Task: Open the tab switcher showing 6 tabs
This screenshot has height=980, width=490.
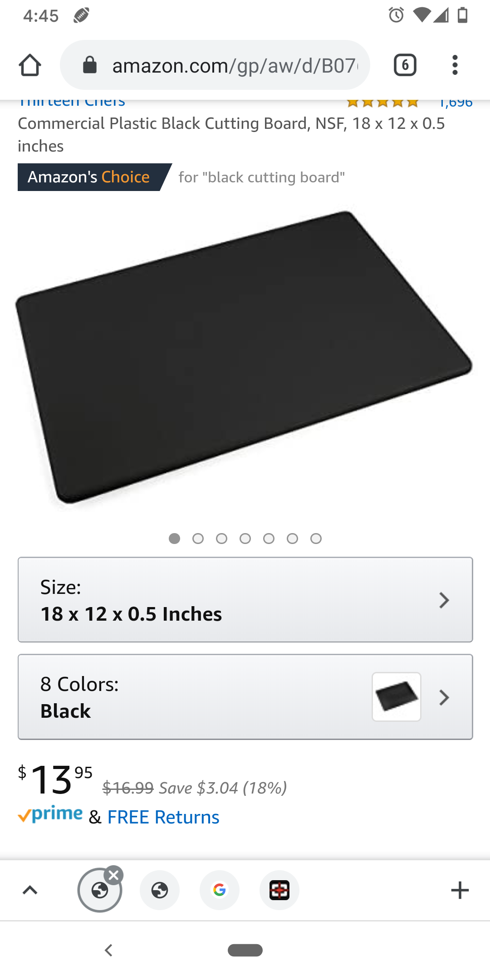Action: (x=405, y=65)
